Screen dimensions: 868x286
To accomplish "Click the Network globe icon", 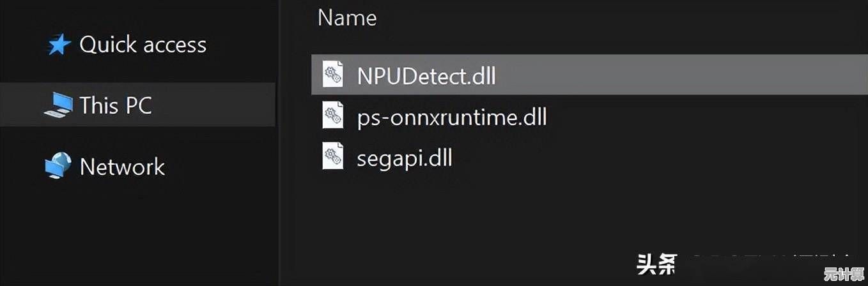I will pos(59,167).
